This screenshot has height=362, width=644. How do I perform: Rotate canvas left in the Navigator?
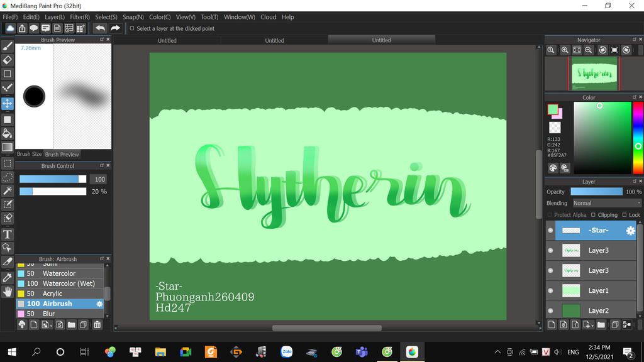pos(602,50)
